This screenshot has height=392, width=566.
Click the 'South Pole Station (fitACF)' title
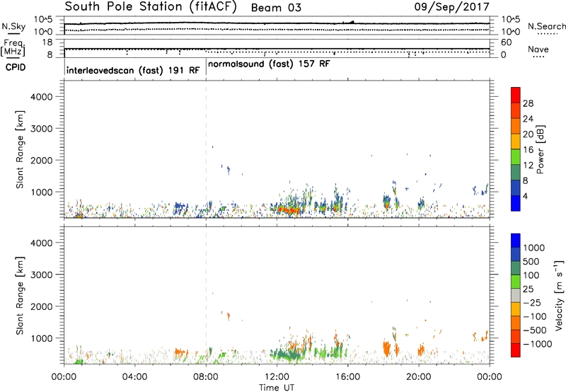[151, 7]
